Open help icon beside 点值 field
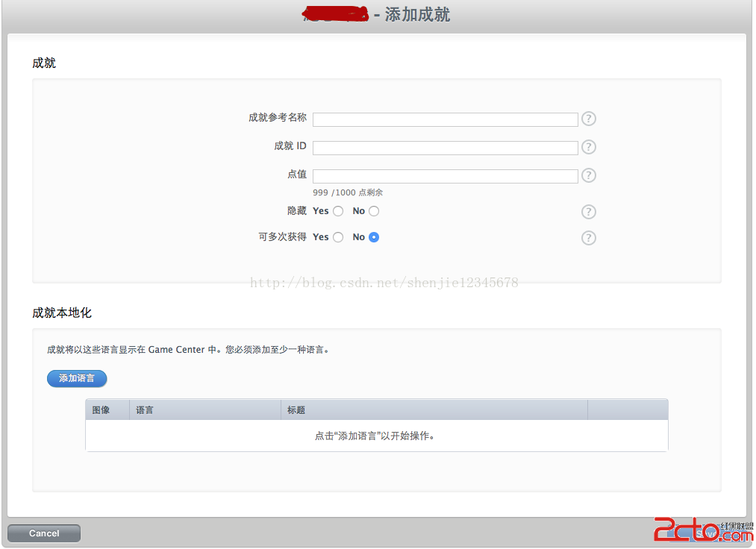 point(588,175)
